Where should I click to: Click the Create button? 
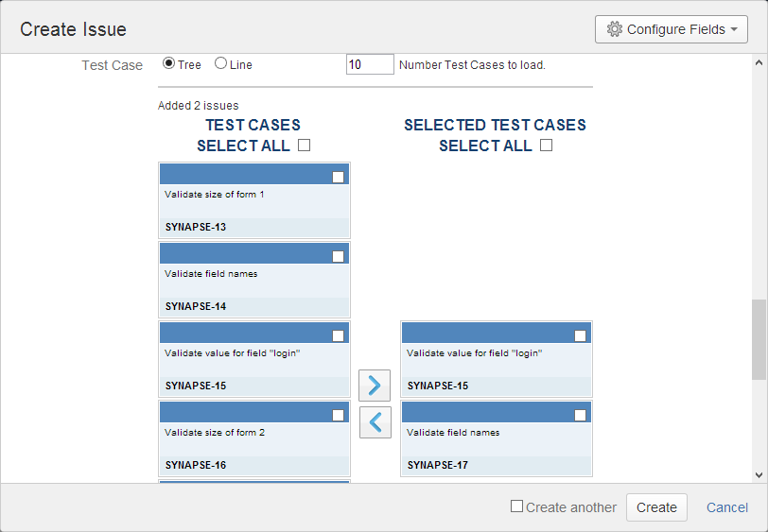coord(656,507)
